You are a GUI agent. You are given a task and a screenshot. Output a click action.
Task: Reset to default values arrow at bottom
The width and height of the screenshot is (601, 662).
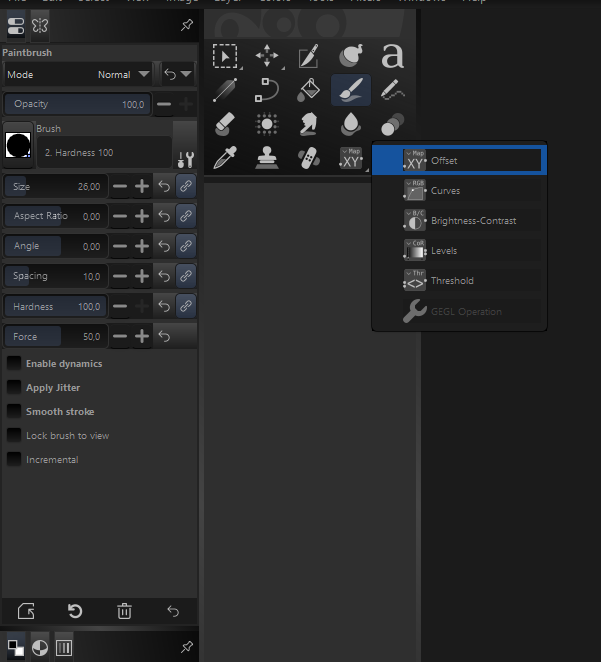[x=173, y=611]
